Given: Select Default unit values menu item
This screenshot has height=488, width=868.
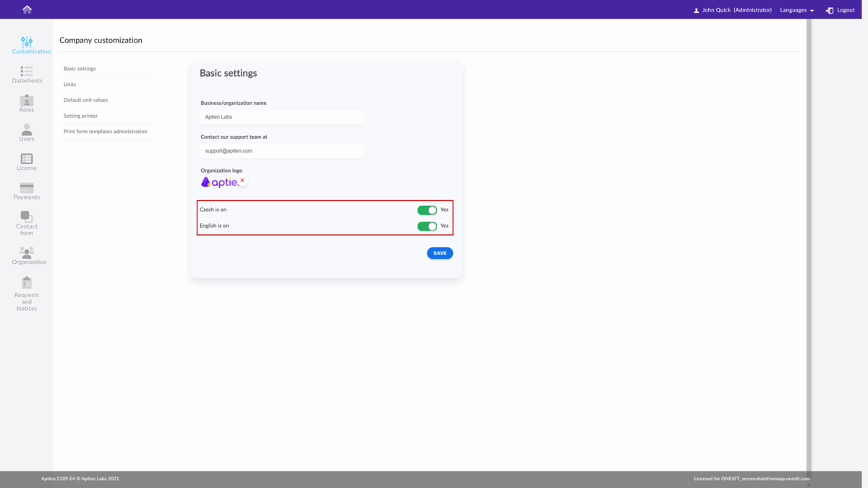Looking at the screenshot, I should pyautogui.click(x=109, y=100).
